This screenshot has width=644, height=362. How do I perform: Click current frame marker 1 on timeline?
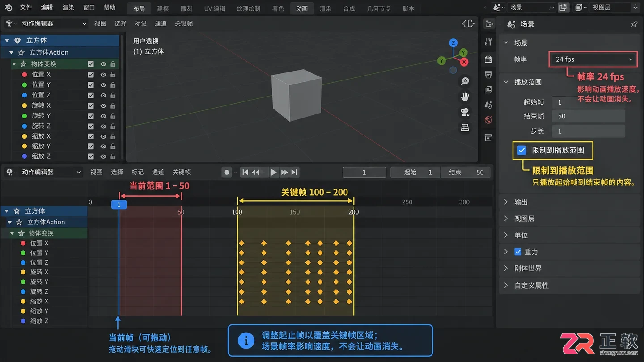pos(119,205)
